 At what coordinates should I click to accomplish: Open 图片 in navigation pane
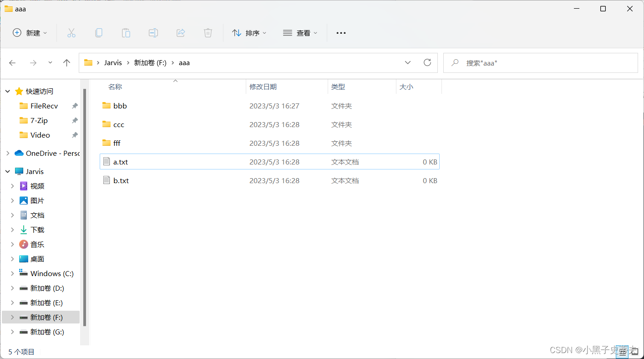(x=37, y=200)
